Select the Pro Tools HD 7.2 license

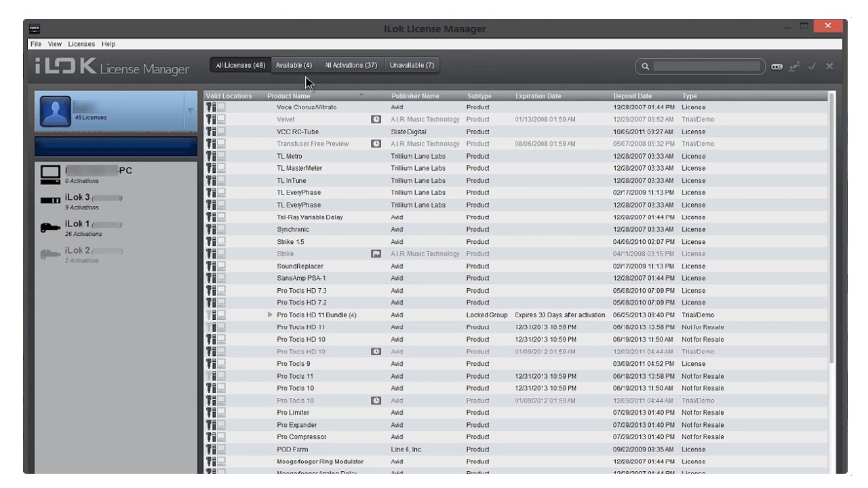click(515, 302)
